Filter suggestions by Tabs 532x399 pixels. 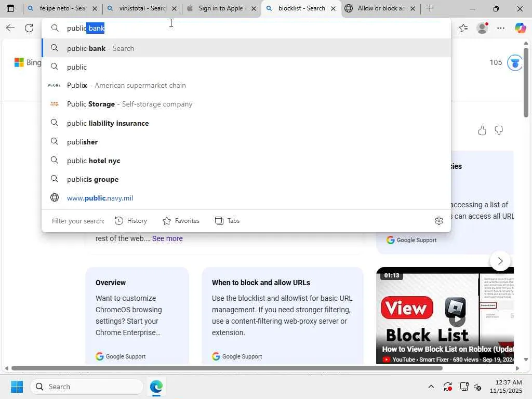(228, 221)
